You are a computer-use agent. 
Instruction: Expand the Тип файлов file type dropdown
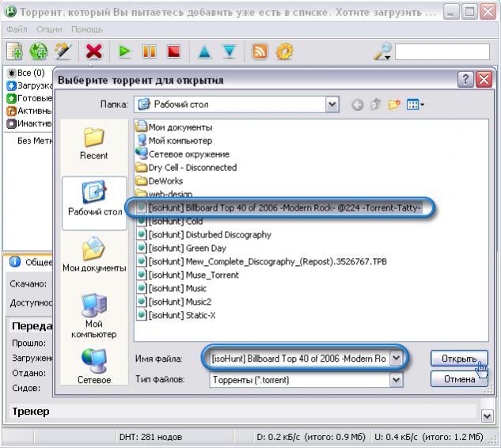coord(396,380)
